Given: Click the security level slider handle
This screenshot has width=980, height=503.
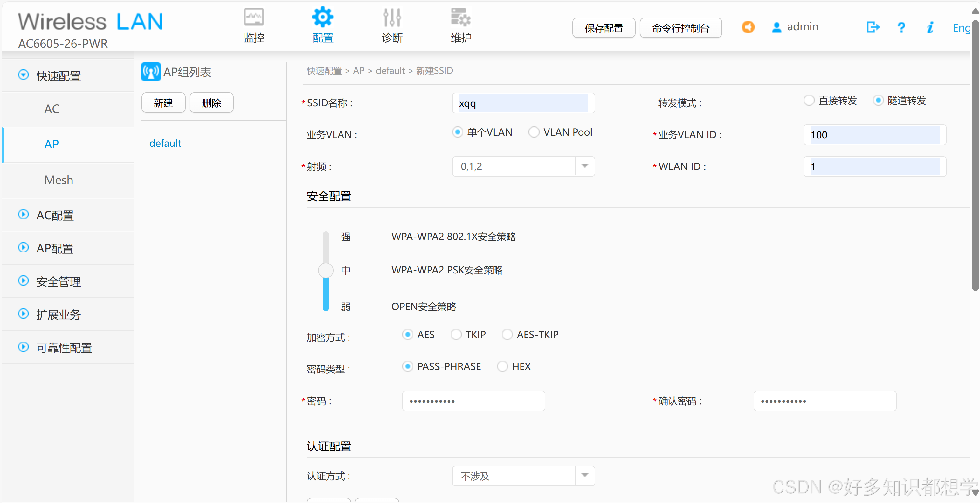Looking at the screenshot, I should point(326,270).
